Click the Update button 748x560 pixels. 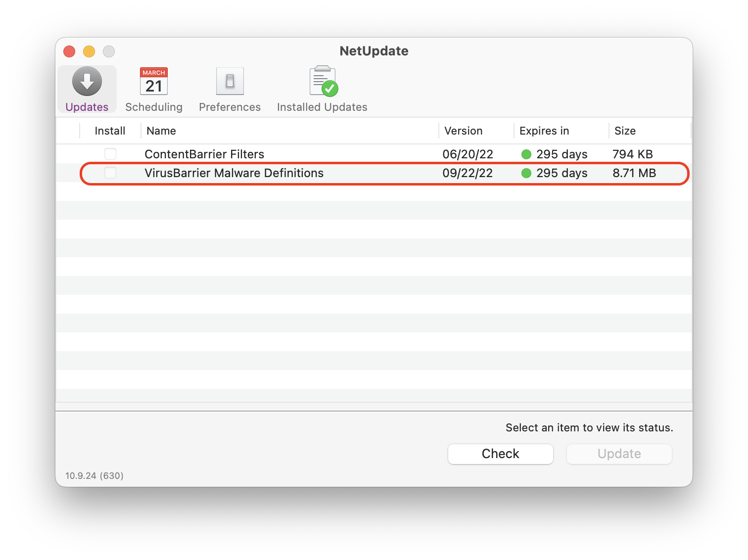pyautogui.click(x=619, y=454)
